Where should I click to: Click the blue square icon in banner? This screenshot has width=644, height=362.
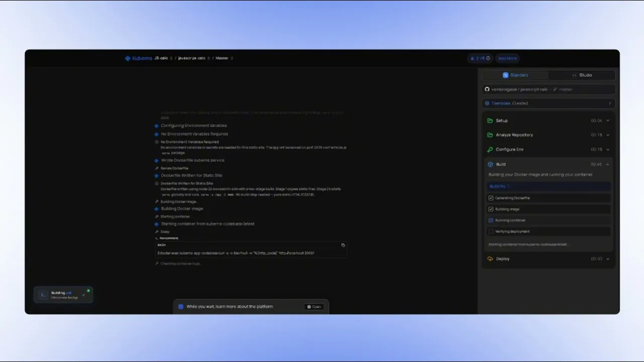coord(181,307)
